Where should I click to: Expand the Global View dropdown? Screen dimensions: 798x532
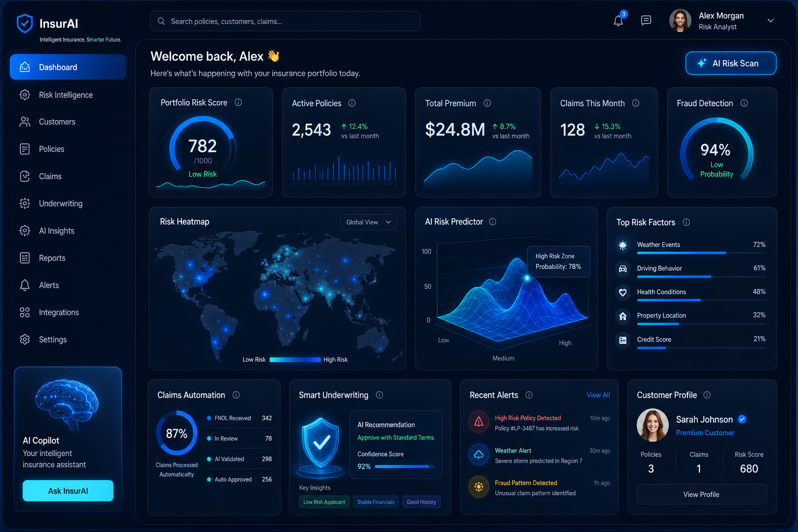pos(369,222)
